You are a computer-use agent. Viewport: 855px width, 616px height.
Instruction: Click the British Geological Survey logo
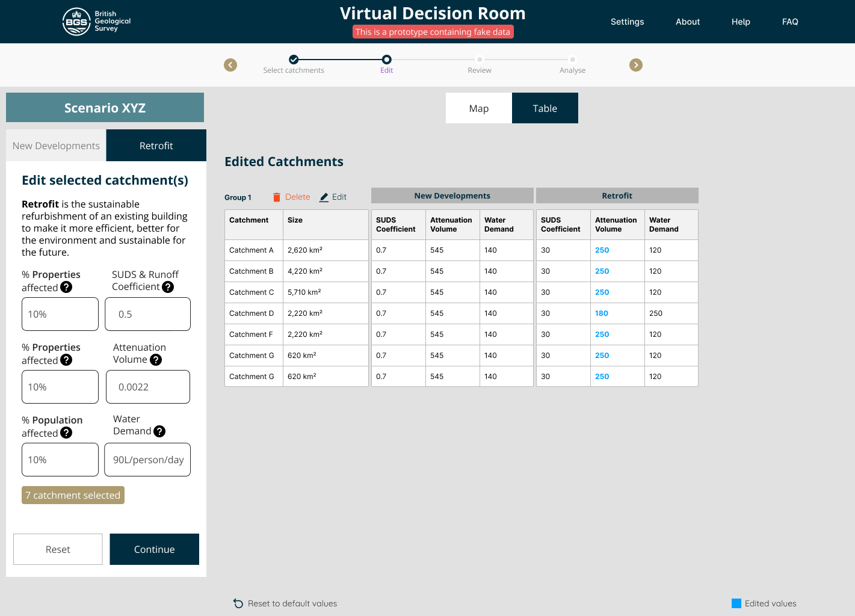(x=96, y=22)
